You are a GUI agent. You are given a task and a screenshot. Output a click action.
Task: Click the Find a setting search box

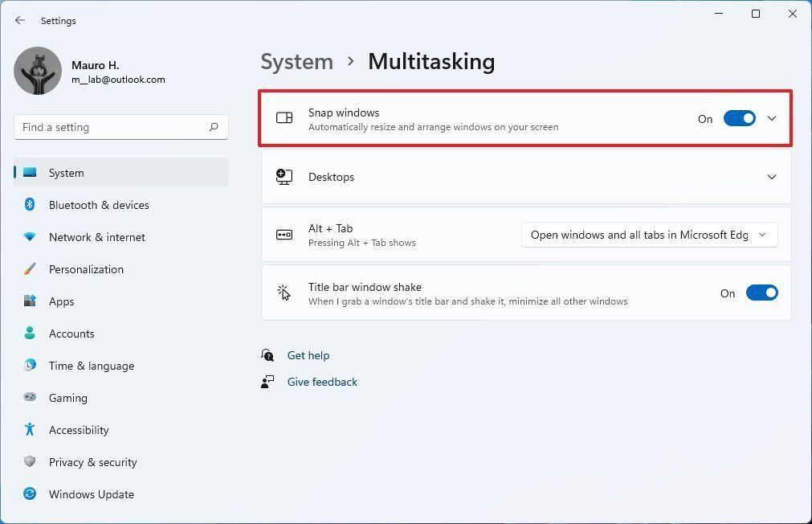tap(120, 126)
